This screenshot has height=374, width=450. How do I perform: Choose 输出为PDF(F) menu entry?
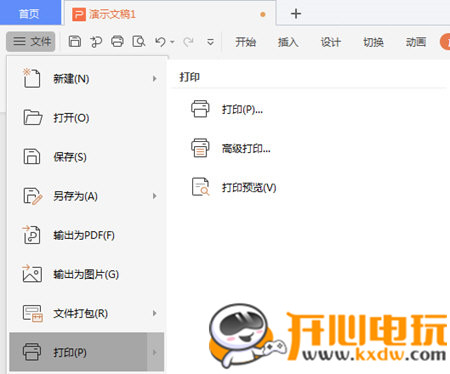87,235
